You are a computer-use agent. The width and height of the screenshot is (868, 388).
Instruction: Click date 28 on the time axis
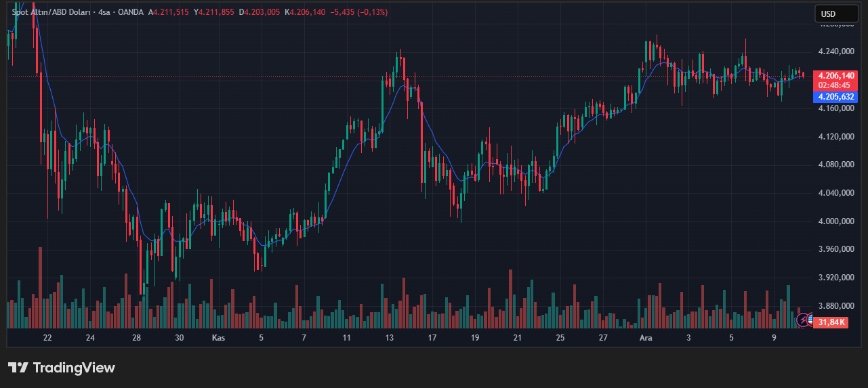point(136,337)
